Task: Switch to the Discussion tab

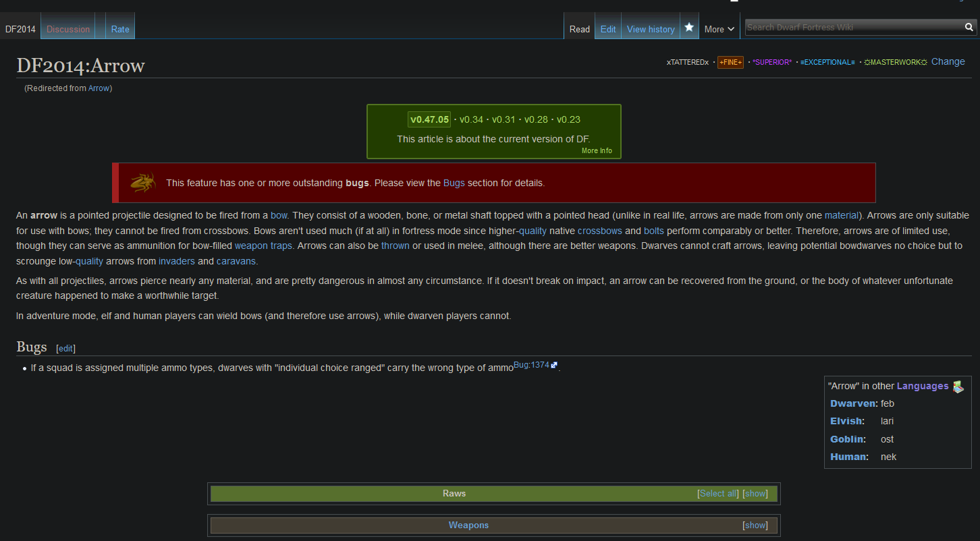Action: click(x=68, y=29)
